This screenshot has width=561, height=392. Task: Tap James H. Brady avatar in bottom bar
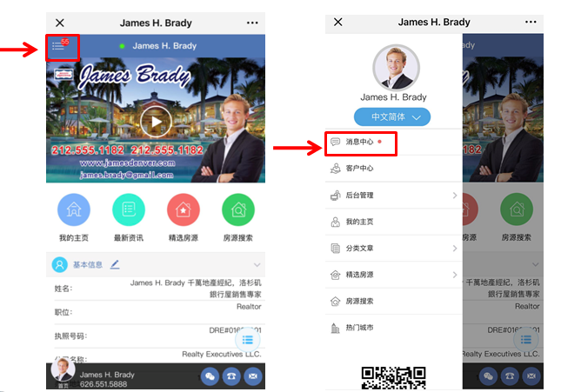[63, 369]
